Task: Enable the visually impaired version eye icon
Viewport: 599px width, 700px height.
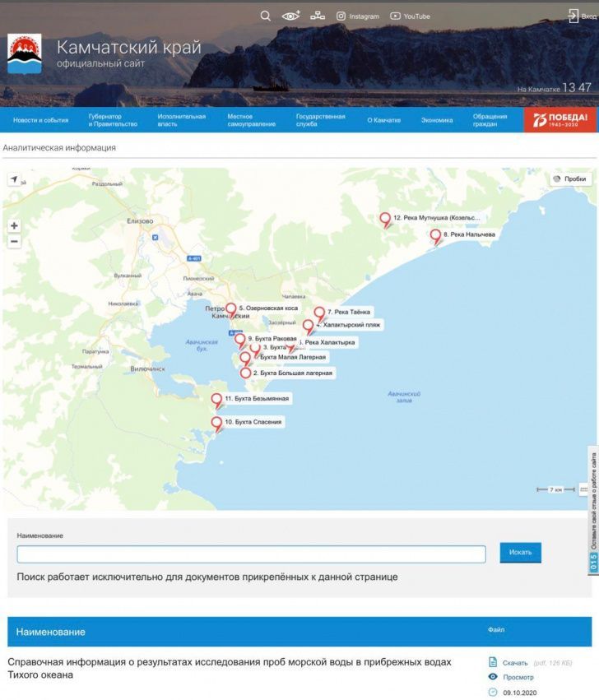Action: coord(291,16)
